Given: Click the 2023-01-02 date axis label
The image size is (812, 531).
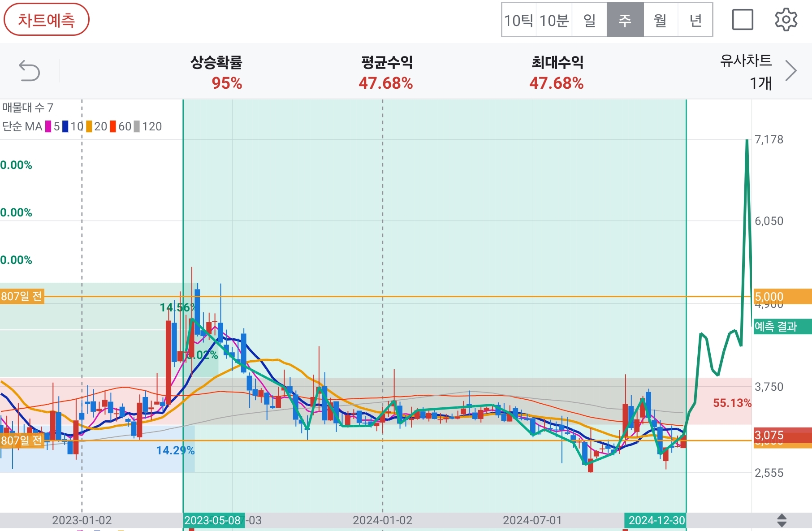Looking at the screenshot, I should pyautogui.click(x=82, y=520).
